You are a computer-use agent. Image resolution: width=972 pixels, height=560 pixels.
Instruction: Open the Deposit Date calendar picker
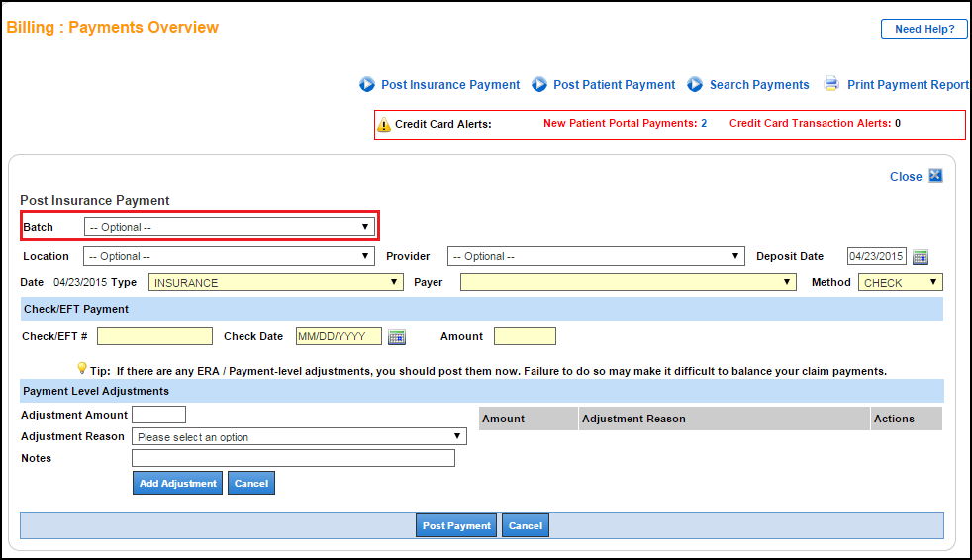[x=921, y=257]
